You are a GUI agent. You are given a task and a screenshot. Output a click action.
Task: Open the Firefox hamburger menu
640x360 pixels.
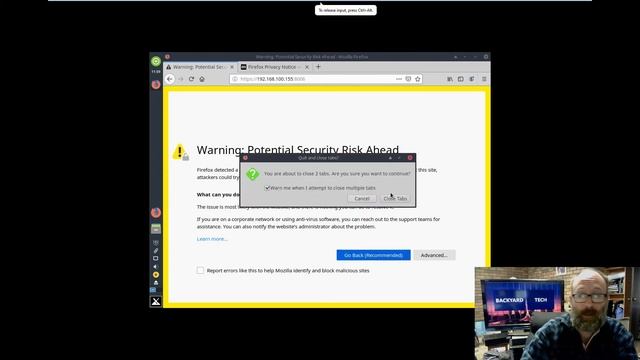click(x=484, y=79)
